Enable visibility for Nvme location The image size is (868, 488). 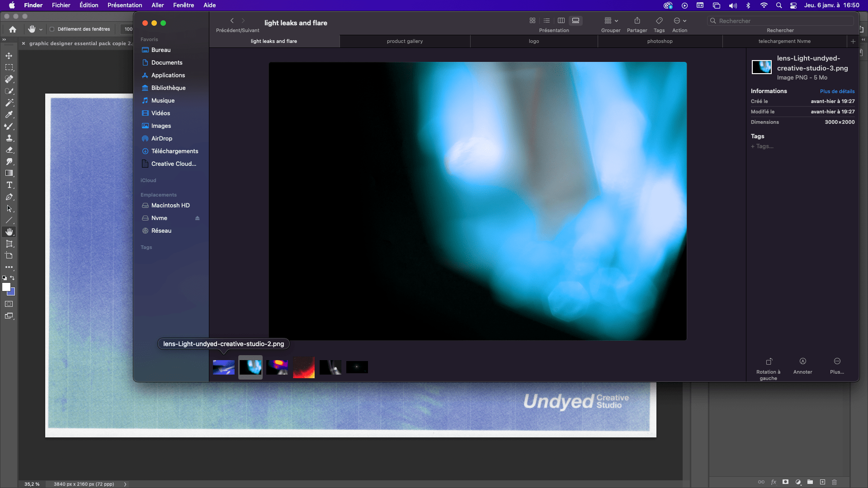(x=198, y=217)
